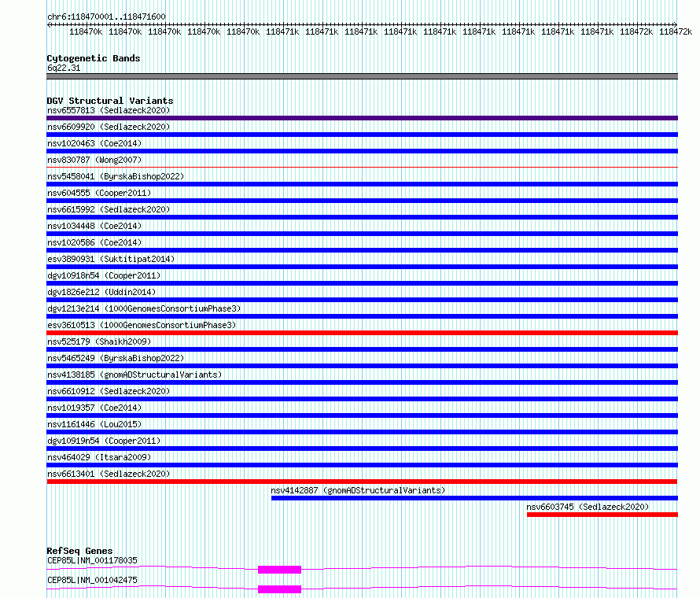Open esv3610513 (1000GenomesConsortiumPhase3) variant

[x=142, y=325]
